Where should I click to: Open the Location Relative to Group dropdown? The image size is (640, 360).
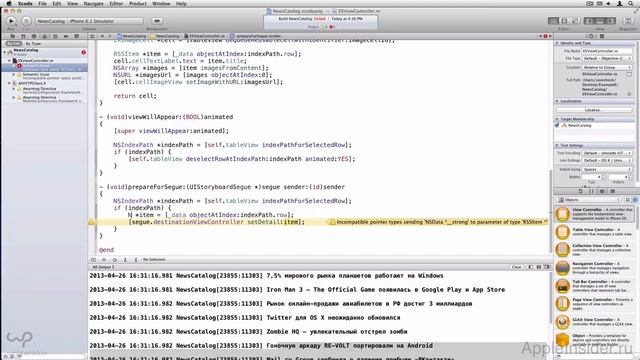pyautogui.click(x=607, y=67)
